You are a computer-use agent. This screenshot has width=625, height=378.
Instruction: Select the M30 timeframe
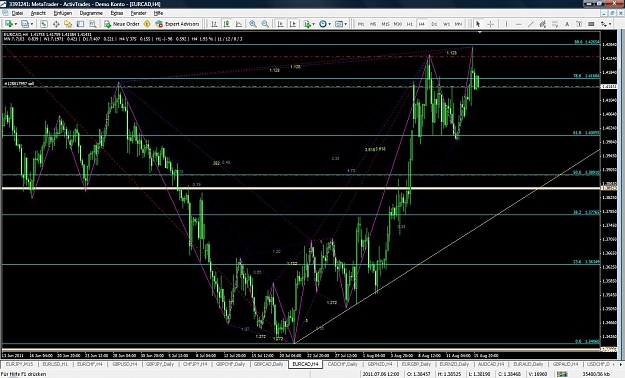click(x=397, y=24)
